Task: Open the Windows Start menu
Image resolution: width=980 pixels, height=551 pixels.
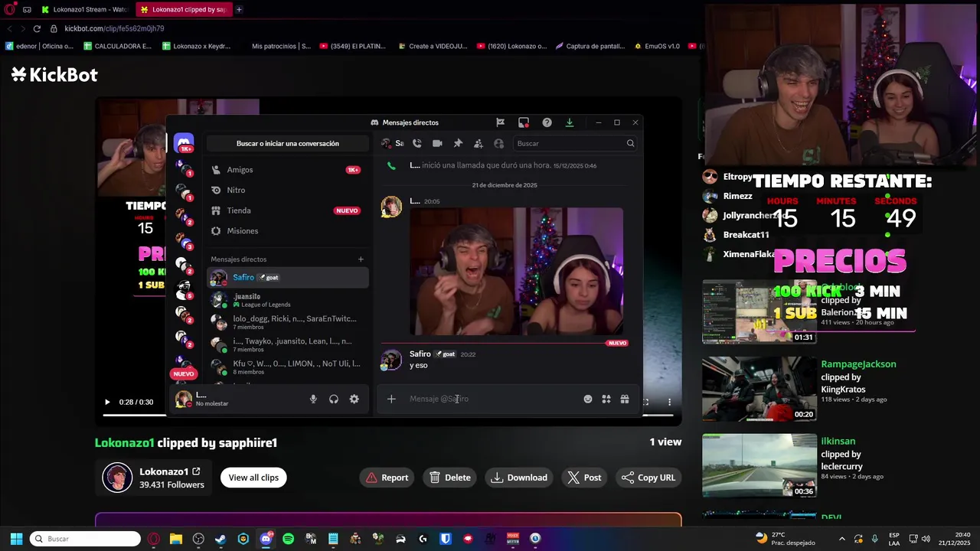Action: [x=16, y=539]
